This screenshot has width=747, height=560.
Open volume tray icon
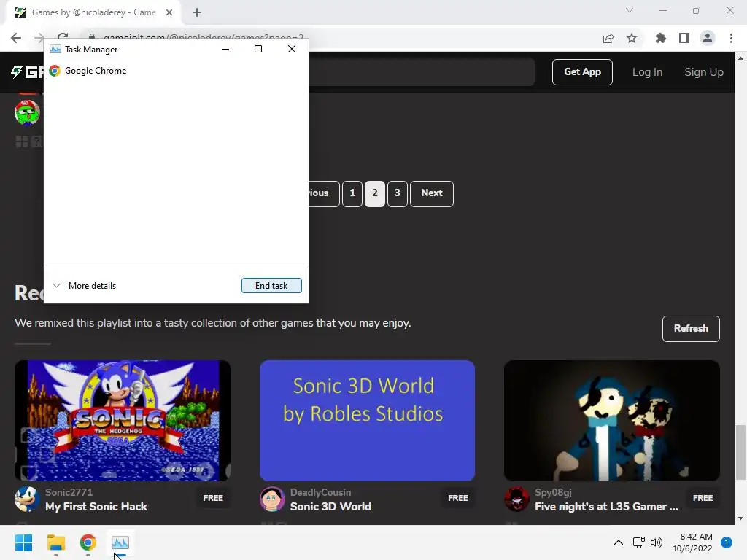[657, 542]
